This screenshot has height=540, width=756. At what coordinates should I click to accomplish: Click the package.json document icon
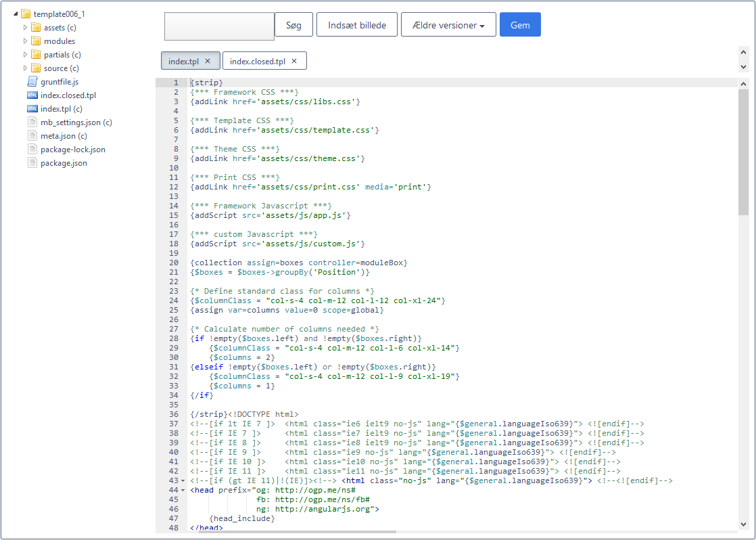click(x=32, y=163)
